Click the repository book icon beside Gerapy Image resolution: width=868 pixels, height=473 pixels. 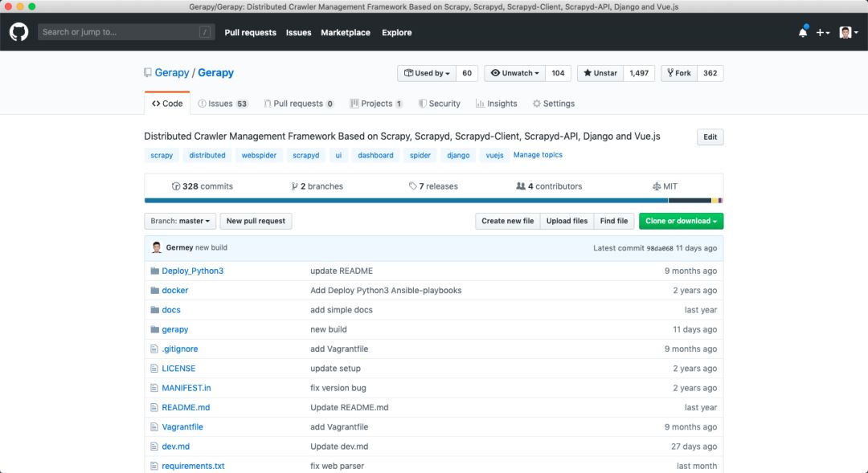(x=148, y=72)
